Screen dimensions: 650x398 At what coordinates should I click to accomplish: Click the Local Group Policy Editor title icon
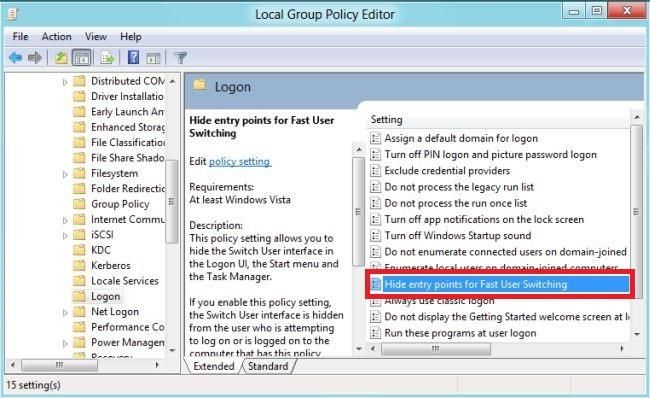coord(12,14)
